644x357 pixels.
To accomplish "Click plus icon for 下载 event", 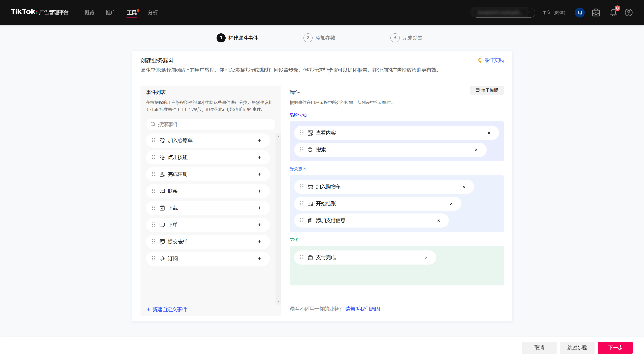I will tap(259, 208).
